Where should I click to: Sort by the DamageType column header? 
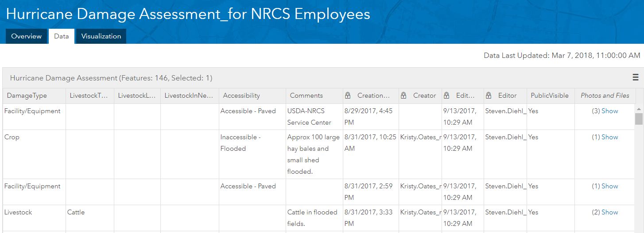27,95
